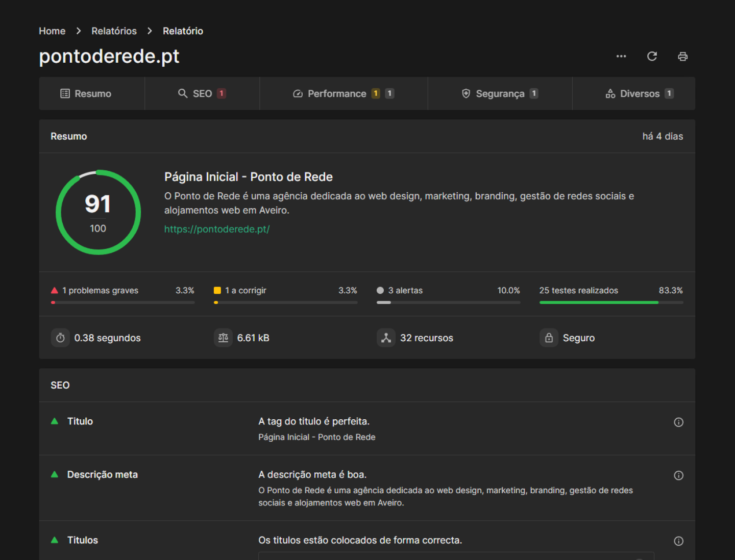
Task: Click the badge on Segurança tab
Action: [x=534, y=93]
